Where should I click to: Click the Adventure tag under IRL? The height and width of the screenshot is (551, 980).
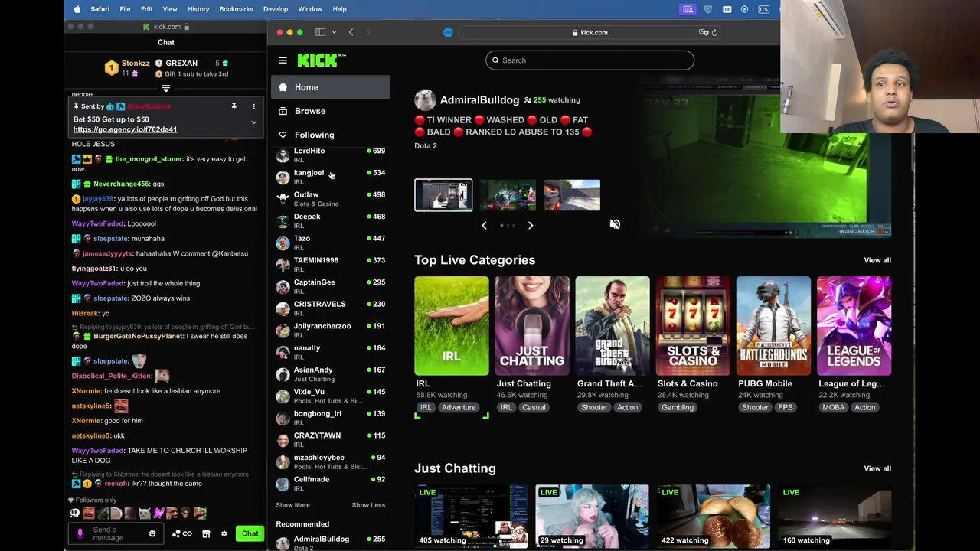coord(459,407)
